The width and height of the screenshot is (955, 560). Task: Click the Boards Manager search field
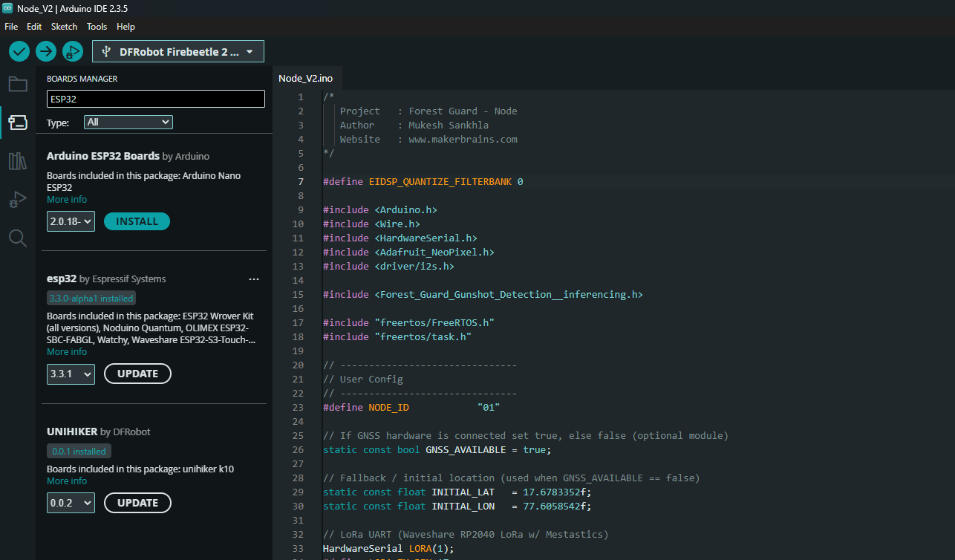[x=155, y=99]
